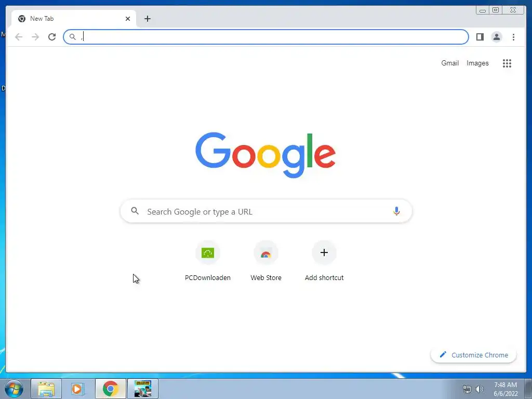The width and height of the screenshot is (532, 399).
Task: Open a new tab with plus button
Action: coord(147,19)
